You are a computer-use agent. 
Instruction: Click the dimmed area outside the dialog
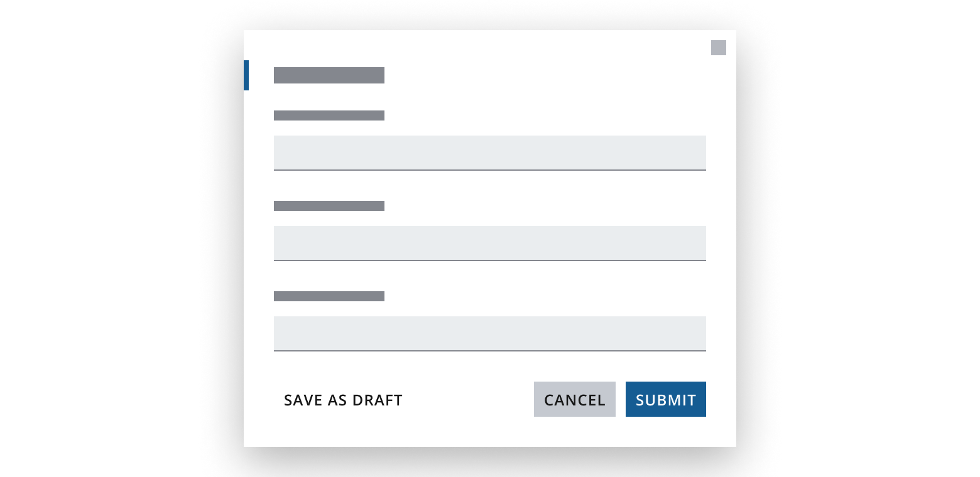pos(126,238)
